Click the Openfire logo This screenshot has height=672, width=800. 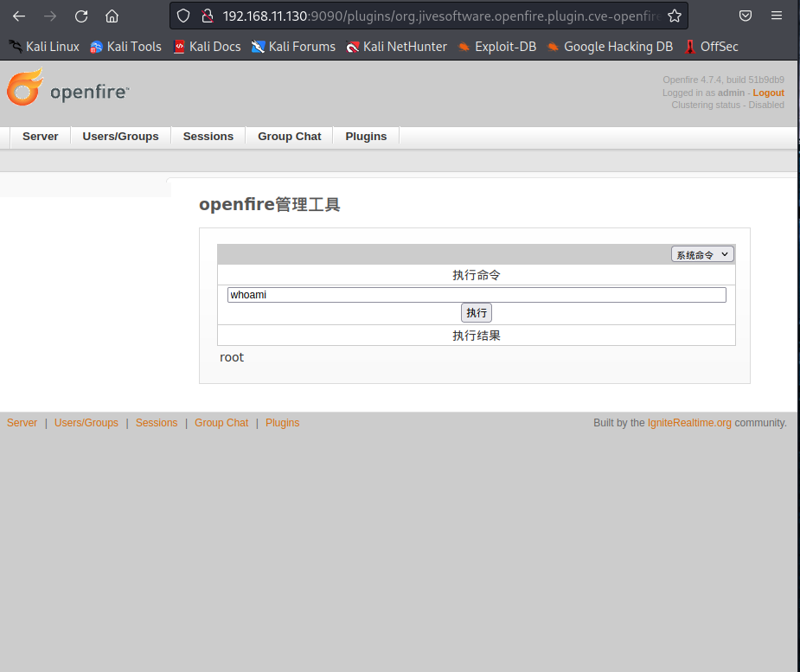pyautogui.click(x=68, y=90)
